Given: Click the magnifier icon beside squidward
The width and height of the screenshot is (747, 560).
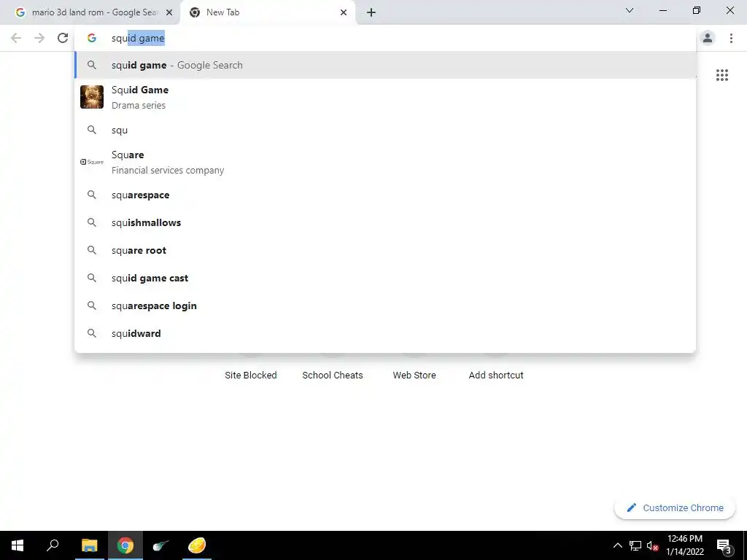Looking at the screenshot, I should point(91,333).
